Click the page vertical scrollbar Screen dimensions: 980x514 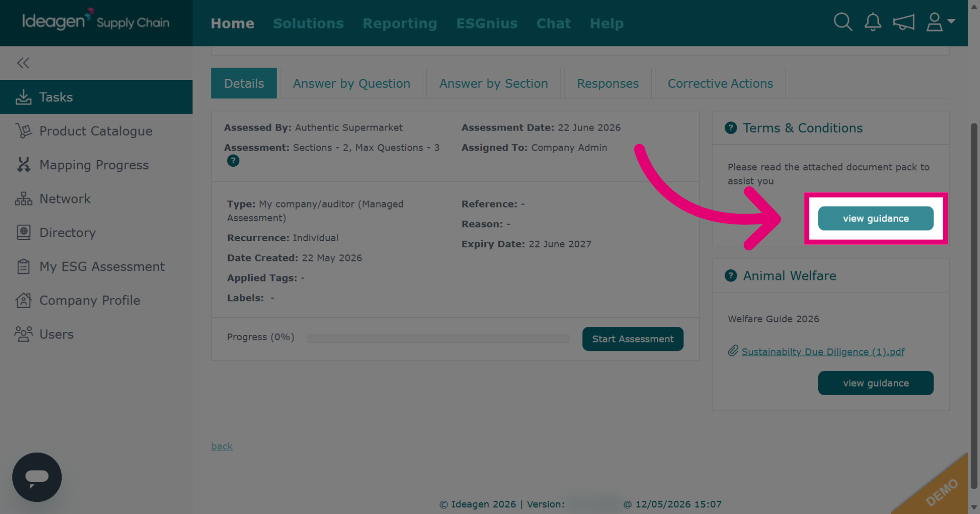click(x=974, y=306)
